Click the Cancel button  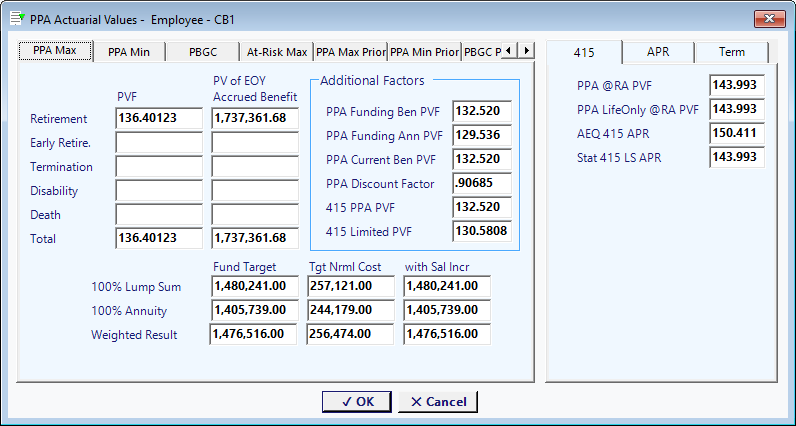tap(438, 402)
